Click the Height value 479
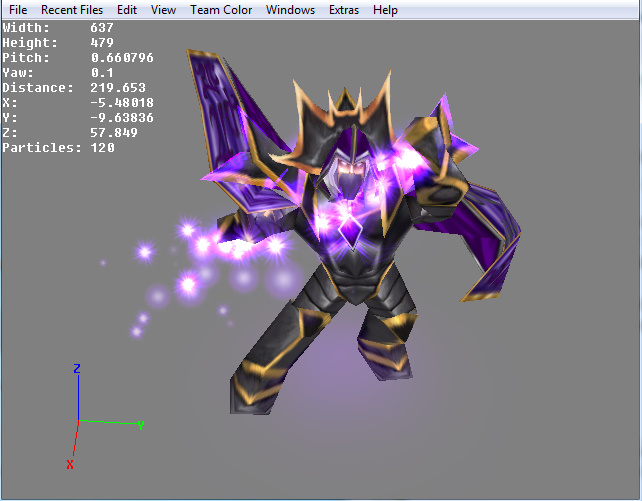The image size is (642, 501). (x=102, y=43)
